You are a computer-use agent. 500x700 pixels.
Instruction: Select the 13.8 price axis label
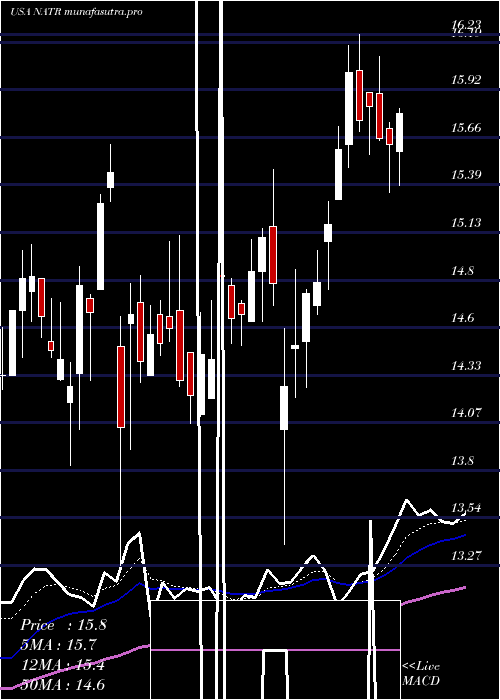tap(462, 461)
